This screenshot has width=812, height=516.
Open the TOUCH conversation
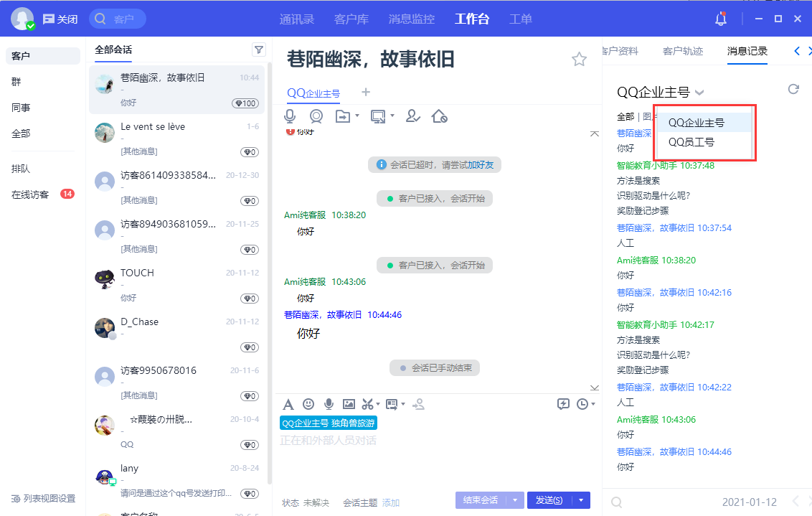(176, 285)
